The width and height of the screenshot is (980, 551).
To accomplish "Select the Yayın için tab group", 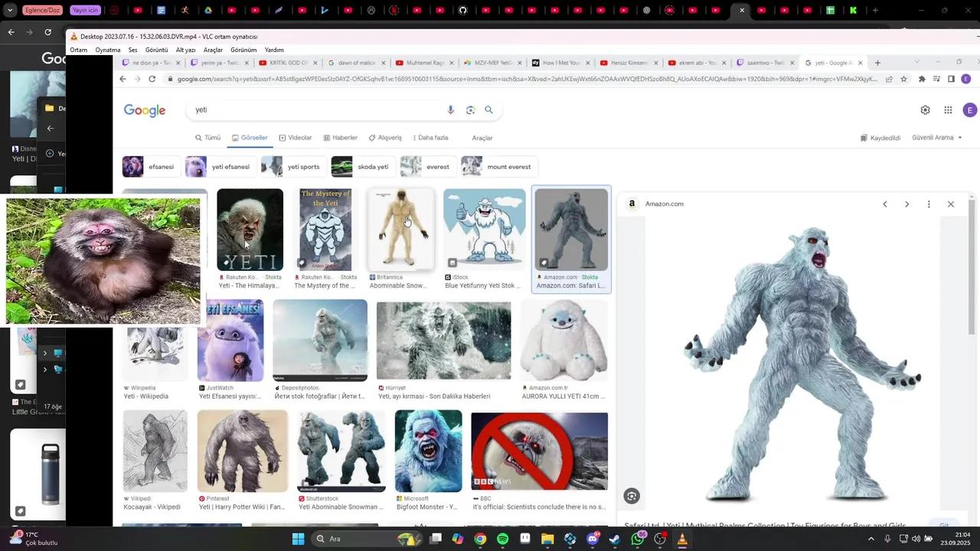I will coord(85,10).
